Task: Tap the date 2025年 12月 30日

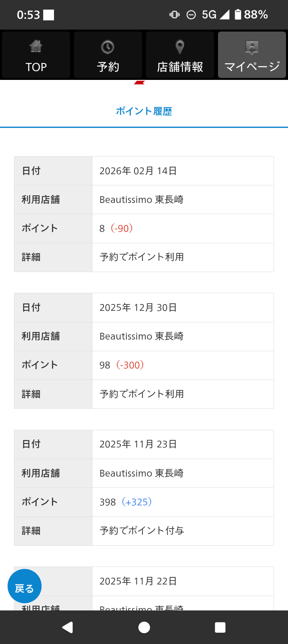Action: [x=138, y=308]
